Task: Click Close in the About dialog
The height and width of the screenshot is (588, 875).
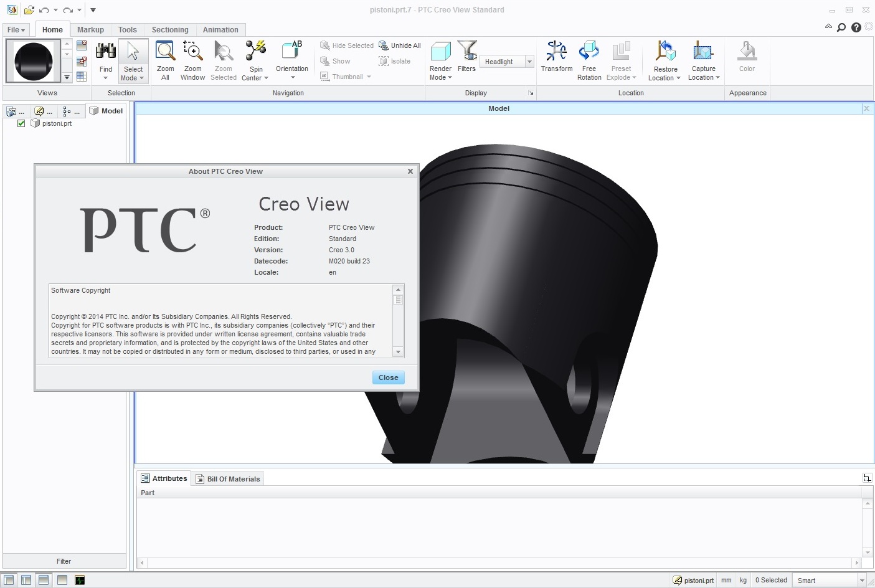Action: click(x=388, y=377)
